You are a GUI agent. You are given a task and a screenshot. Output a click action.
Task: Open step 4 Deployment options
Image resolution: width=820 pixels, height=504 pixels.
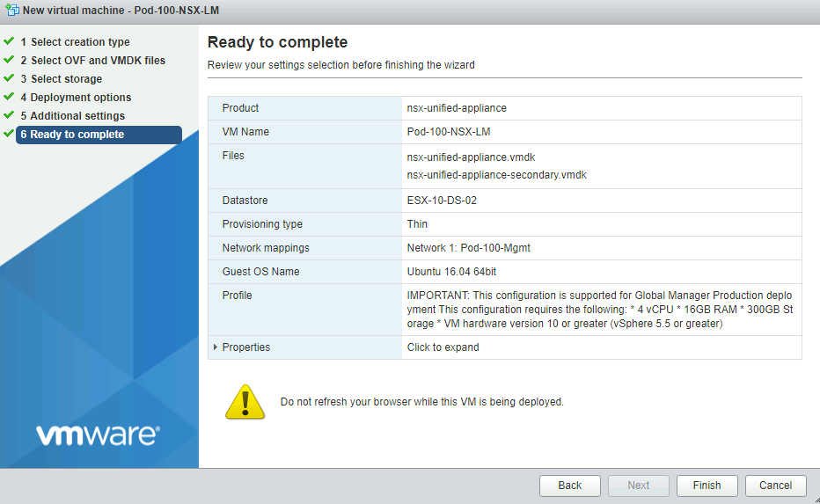(x=76, y=98)
